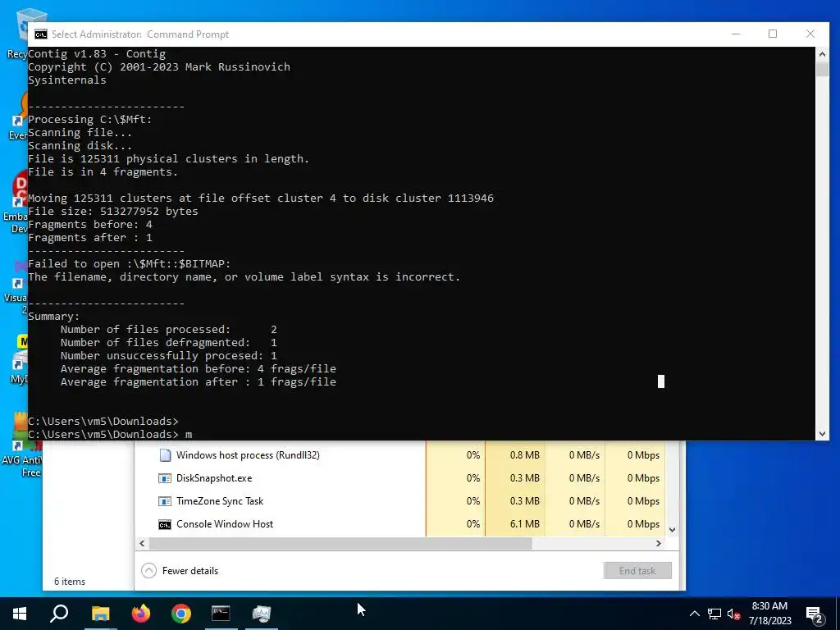
Task: Select Windows host process (Rundll32) row
Action: [x=399, y=454]
